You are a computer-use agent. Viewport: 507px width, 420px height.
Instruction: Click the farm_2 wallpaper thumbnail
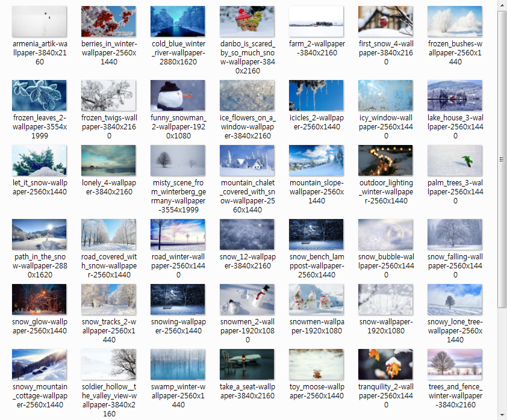316,21
